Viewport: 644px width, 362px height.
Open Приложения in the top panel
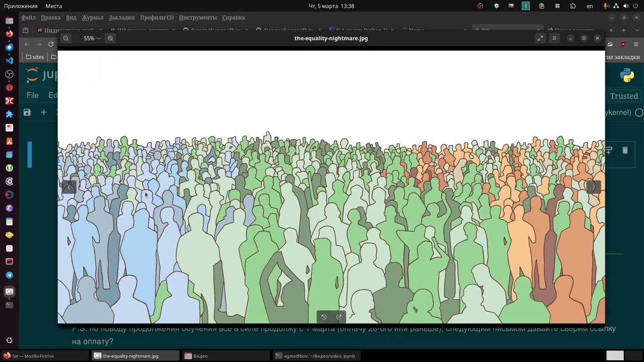(x=21, y=6)
